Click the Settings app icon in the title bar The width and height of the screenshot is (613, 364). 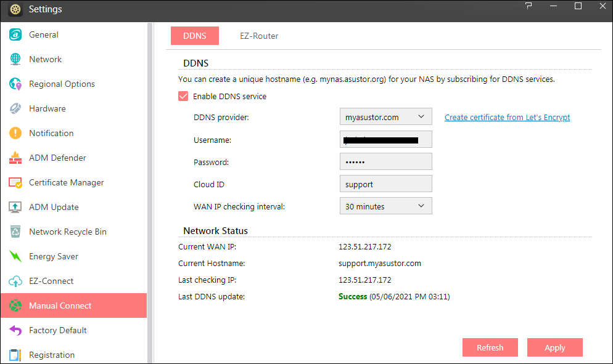15,9
